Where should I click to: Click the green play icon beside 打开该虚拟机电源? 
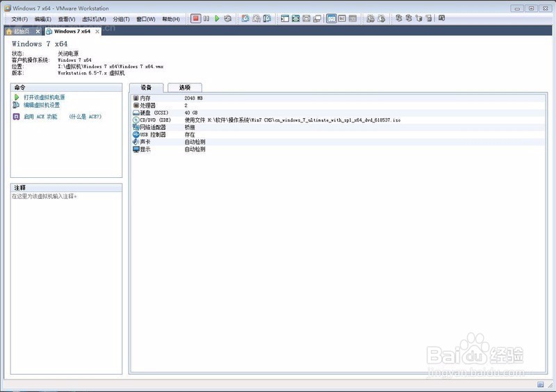[x=16, y=97]
